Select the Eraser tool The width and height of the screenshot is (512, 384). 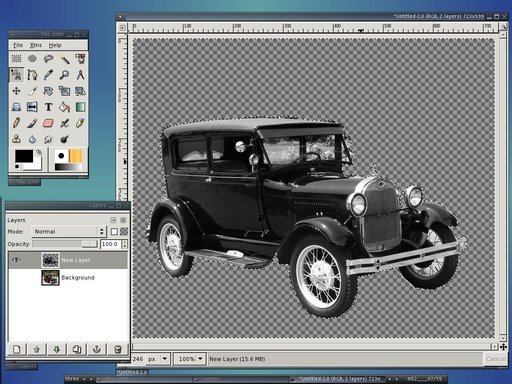pyautogui.click(x=48, y=123)
